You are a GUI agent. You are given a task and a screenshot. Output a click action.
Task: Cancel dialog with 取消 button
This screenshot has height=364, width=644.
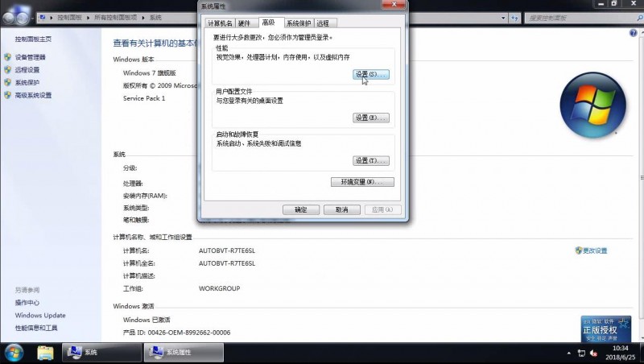coord(341,209)
